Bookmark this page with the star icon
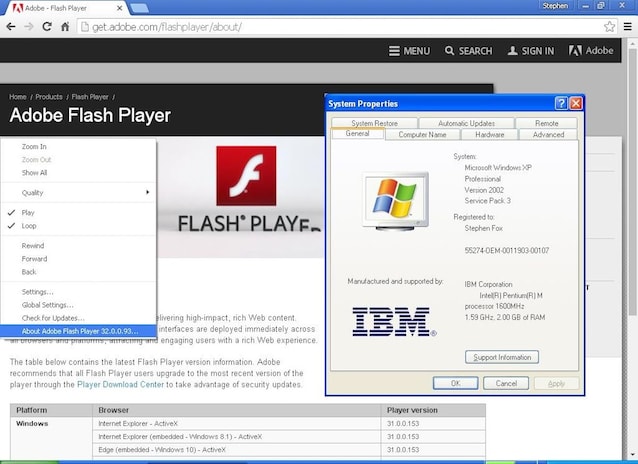Image resolution: width=638 pixels, height=464 pixels. (x=609, y=27)
